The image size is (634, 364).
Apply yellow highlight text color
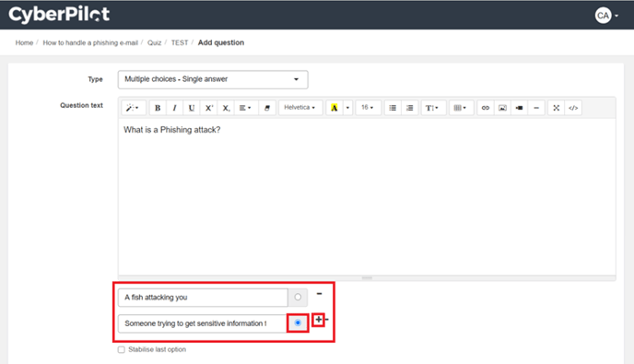[x=335, y=108]
